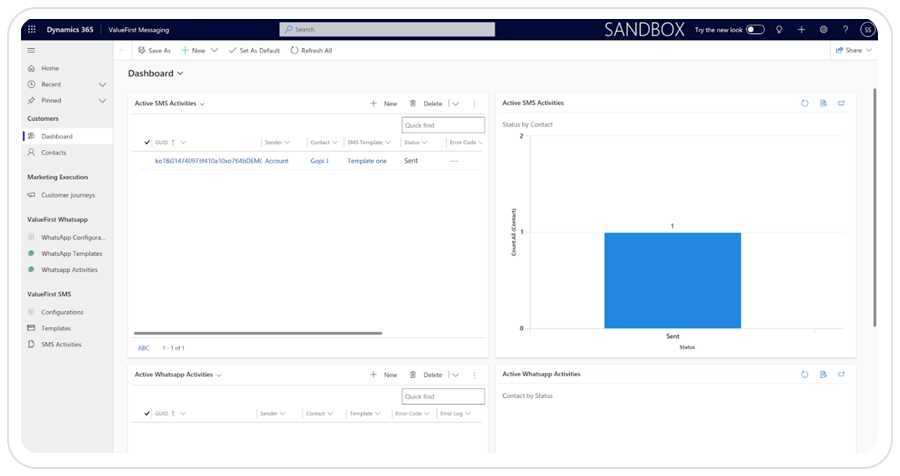Click the ABC alphabet filter link

click(x=143, y=348)
